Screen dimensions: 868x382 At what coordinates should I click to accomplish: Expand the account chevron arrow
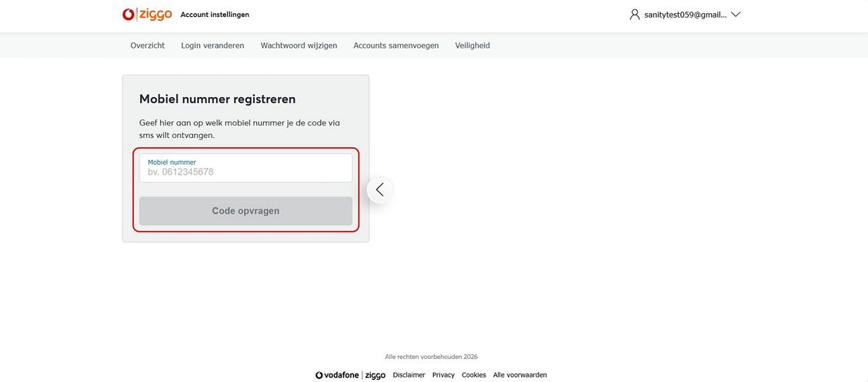pos(736,15)
